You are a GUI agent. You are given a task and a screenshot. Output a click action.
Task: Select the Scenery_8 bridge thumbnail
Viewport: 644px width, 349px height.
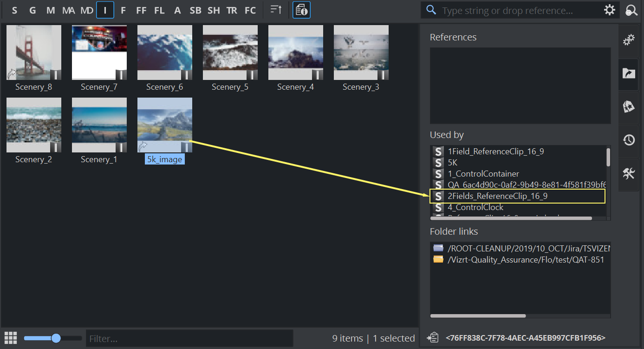(34, 53)
